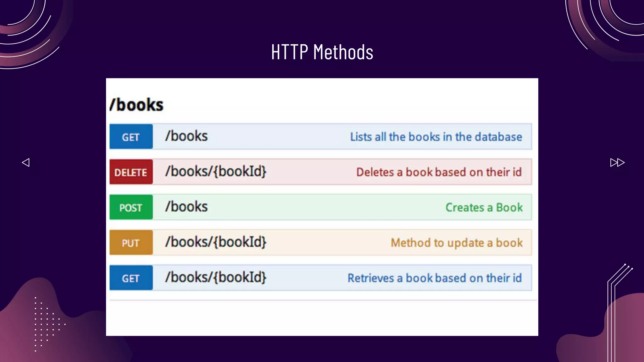Click the GET badge for /books/{bookId}

coord(131,278)
